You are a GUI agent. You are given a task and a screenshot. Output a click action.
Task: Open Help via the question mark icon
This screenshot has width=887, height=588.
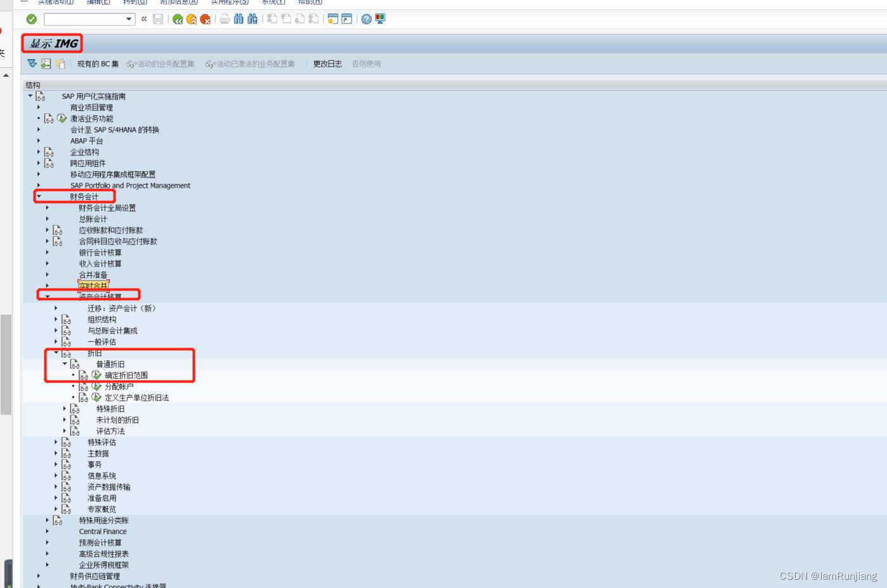click(x=366, y=19)
